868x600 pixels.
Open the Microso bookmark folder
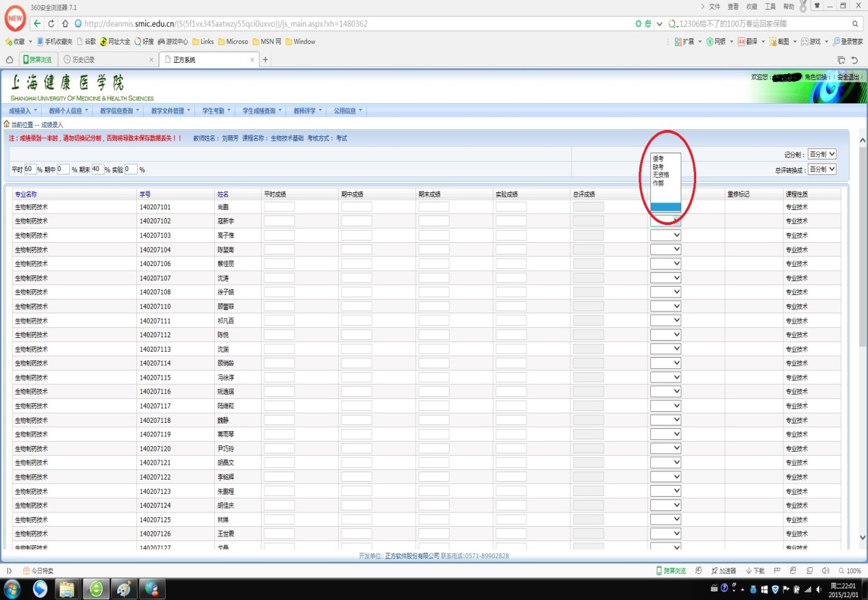(x=233, y=42)
